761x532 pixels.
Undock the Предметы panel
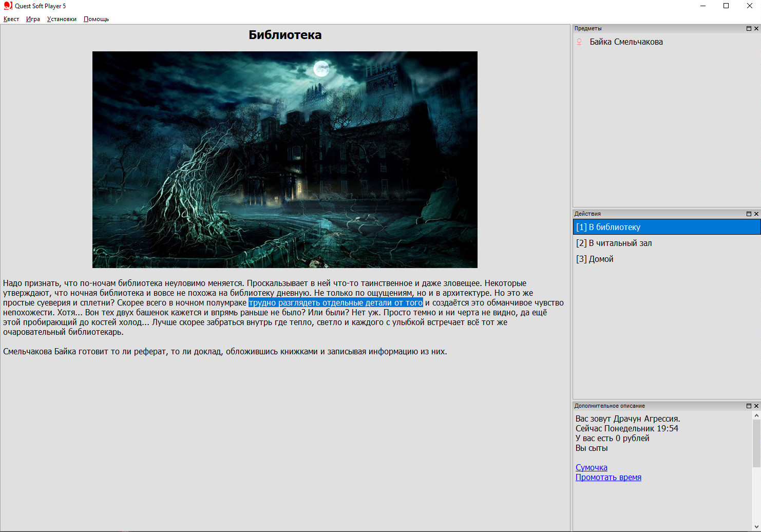pyautogui.click(x=749, y=29)
